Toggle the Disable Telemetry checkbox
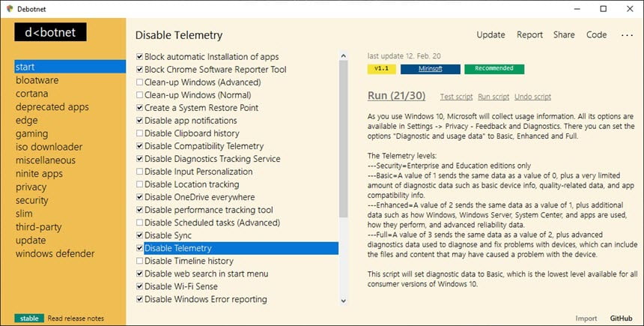Image resolution: width=644 pixels, height=326 pixels. [x=139, y=248]
